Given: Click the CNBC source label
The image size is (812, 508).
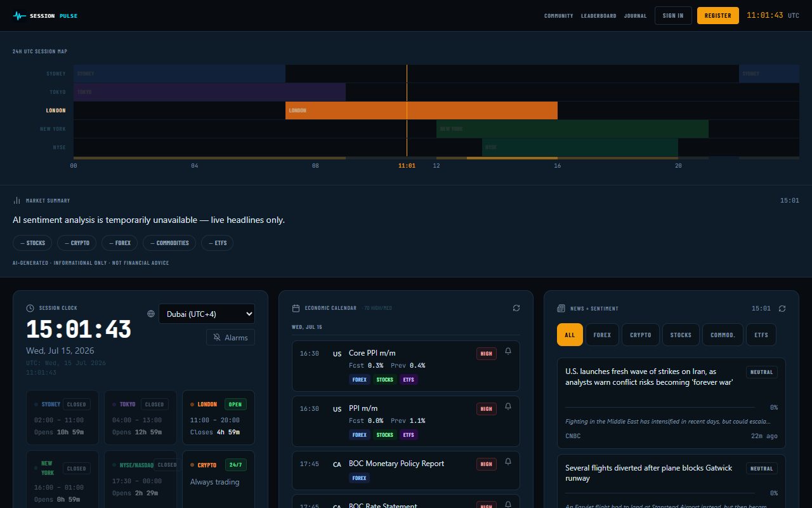Looking at the screenshot, I should [x=573, y=436].
